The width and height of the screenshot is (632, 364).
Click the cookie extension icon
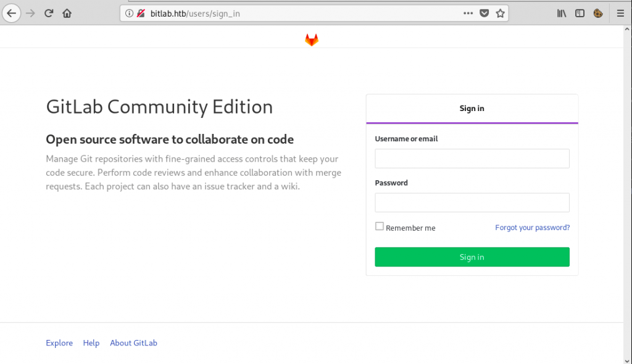[x=598, y=14]
